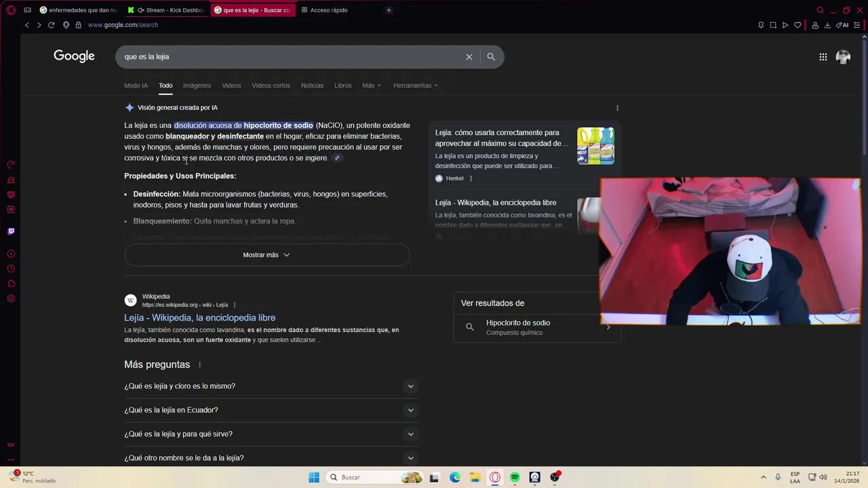Open Lejía - Wikipedia, la enciclopedia libre result

[199, 318]
